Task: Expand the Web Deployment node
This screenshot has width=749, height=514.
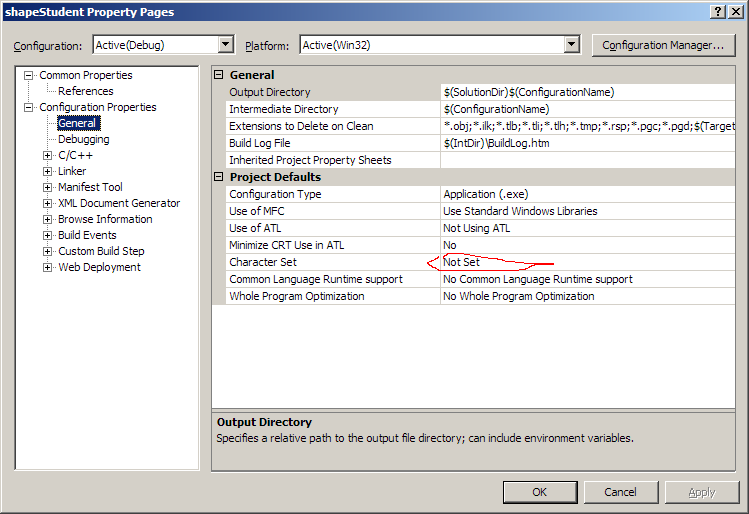Action: (x=47, y=267)
